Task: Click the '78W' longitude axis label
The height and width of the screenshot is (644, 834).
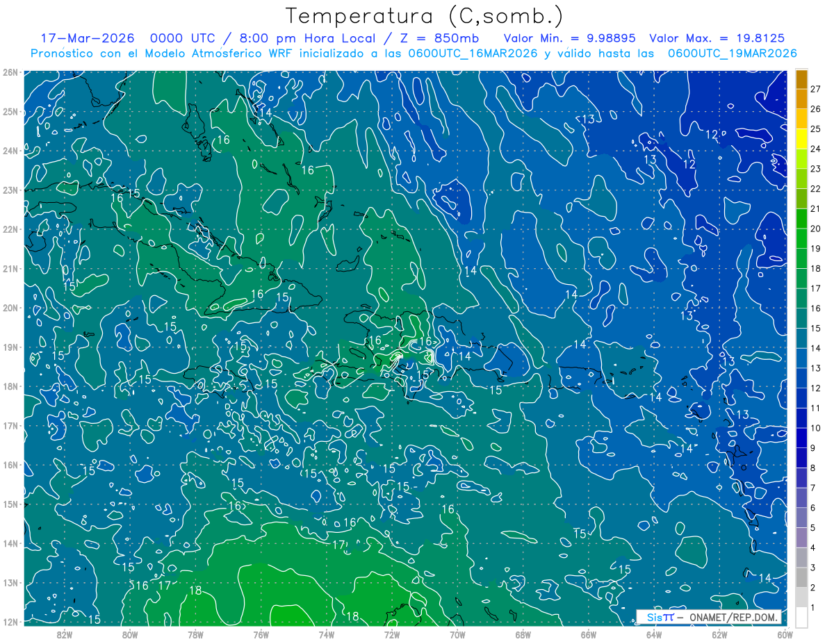Action: (x=195, y=634)
